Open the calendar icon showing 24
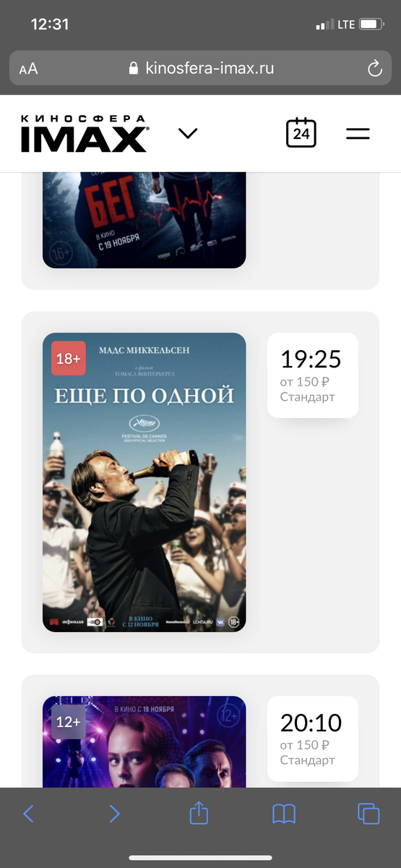Screen dimensions: 401x868 coord(301,133)
